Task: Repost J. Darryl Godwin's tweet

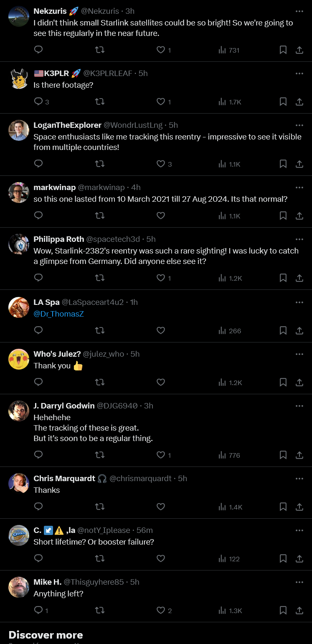Action: [100, 455]
